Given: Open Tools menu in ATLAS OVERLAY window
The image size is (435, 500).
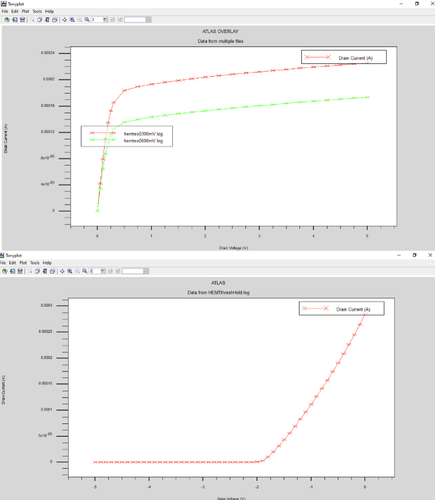Looking at the screenshot, I should tap(37, 11).
